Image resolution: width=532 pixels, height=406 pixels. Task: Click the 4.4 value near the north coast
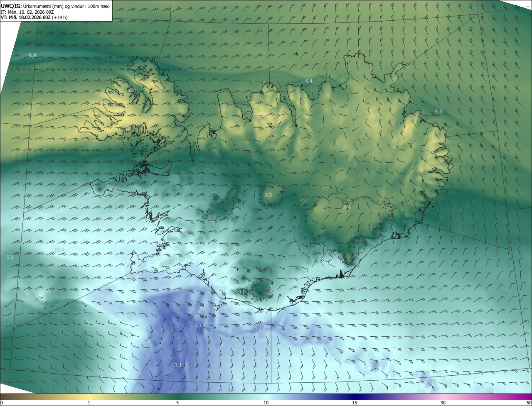pos(308,81)
